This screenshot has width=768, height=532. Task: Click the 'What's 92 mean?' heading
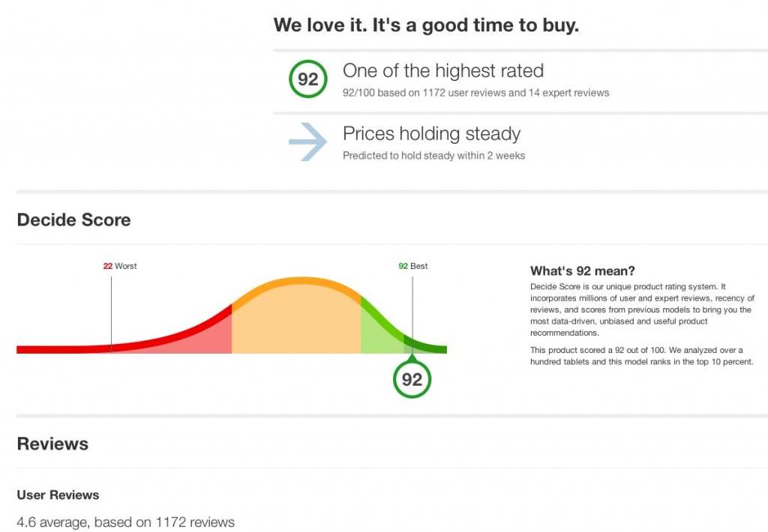pos(582,270)
